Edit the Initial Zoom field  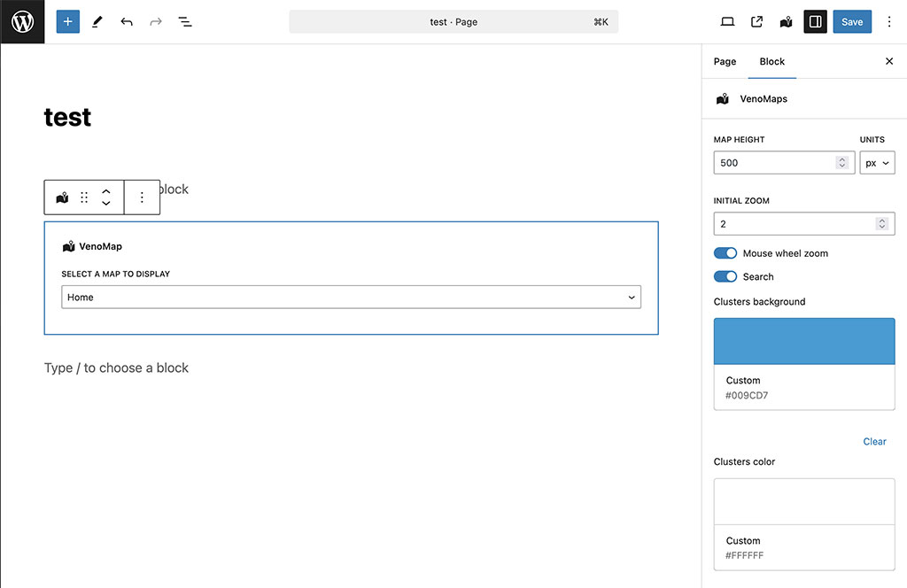coord(804,224)
